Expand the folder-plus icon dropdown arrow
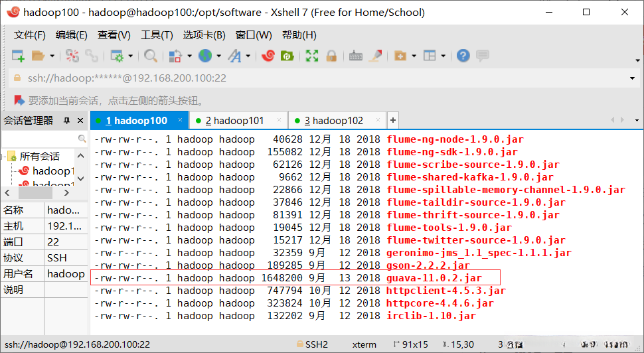 414,56
